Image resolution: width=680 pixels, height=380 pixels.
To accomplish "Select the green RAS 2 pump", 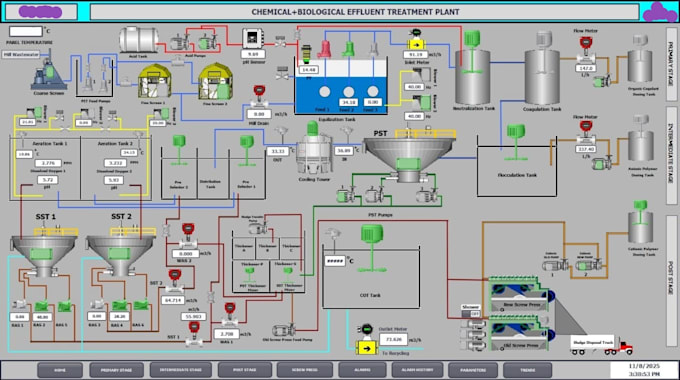I will point(41,306).
